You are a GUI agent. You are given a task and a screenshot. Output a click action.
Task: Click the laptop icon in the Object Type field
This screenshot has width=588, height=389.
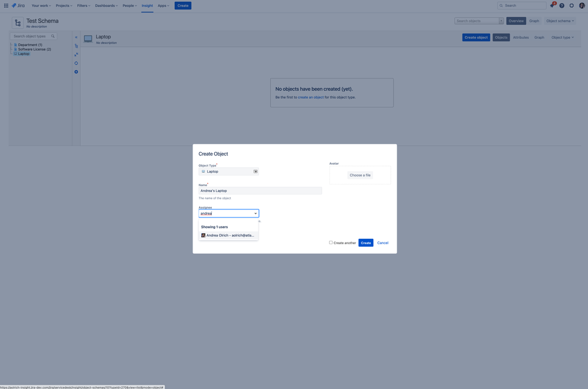[x=203, y=171]
